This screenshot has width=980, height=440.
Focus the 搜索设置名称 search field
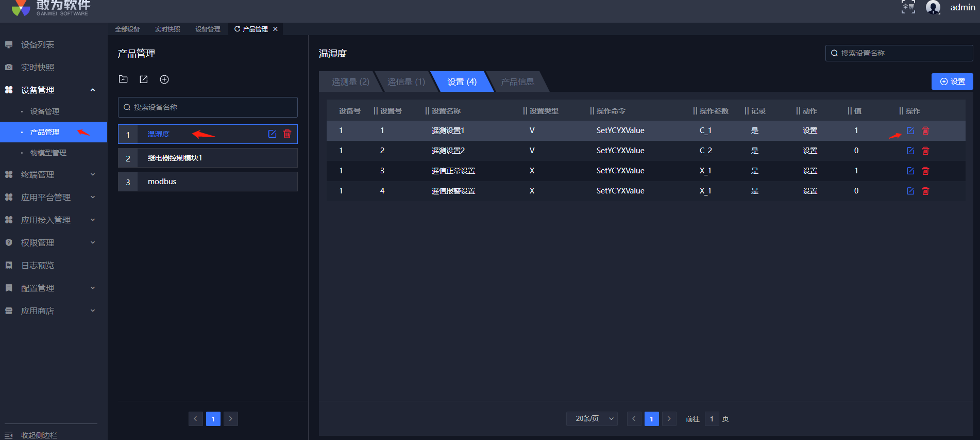(899, 53)
